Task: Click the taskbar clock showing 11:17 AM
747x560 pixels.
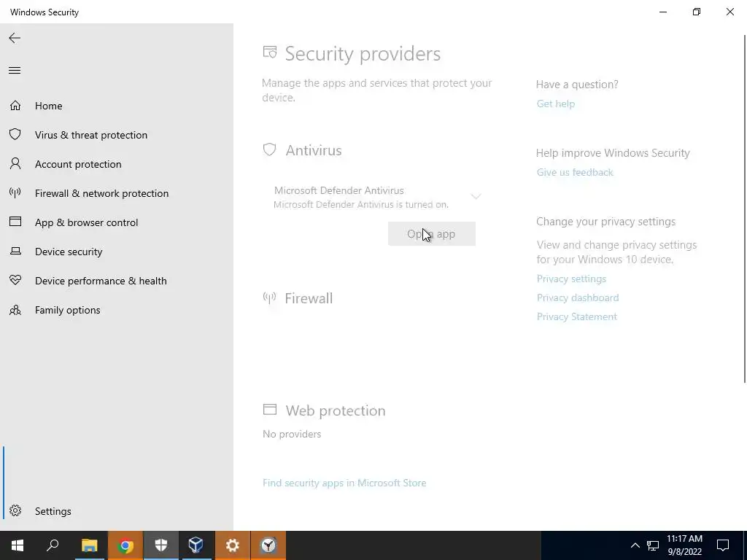Action: (684, 545)
